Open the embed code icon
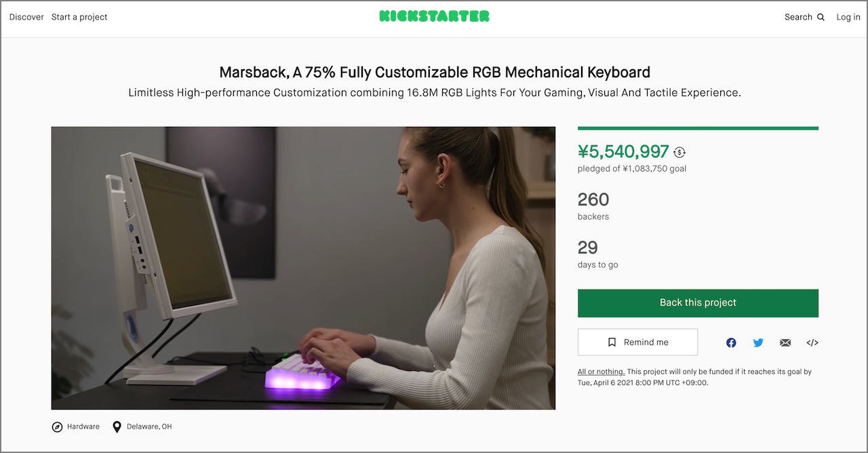 click(x=812, y=342)
